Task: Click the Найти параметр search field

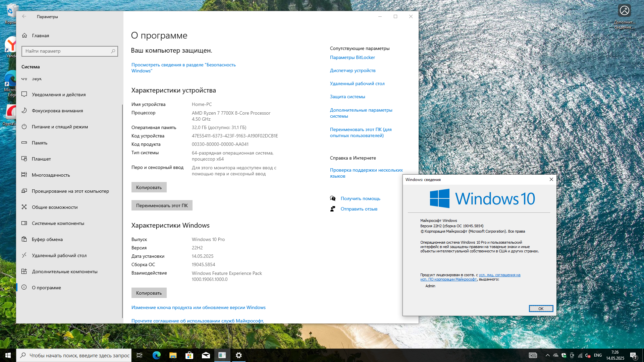Action: coord(67,51)
